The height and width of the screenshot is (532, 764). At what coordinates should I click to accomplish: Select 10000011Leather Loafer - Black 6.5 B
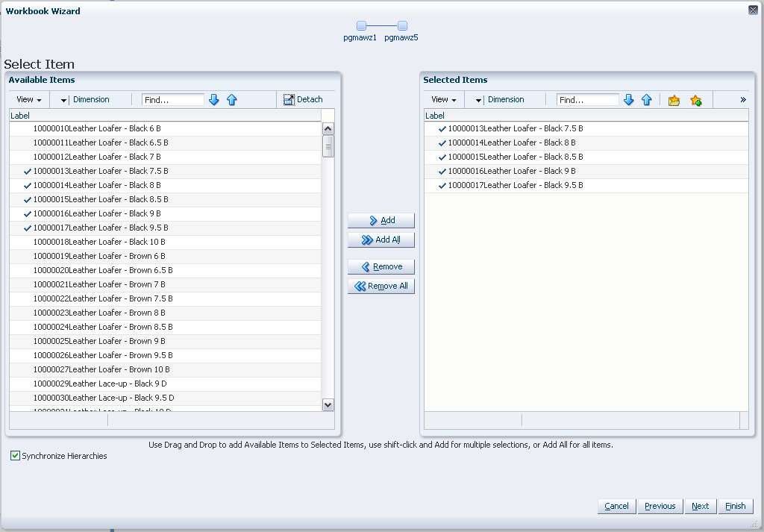[165, 143]
